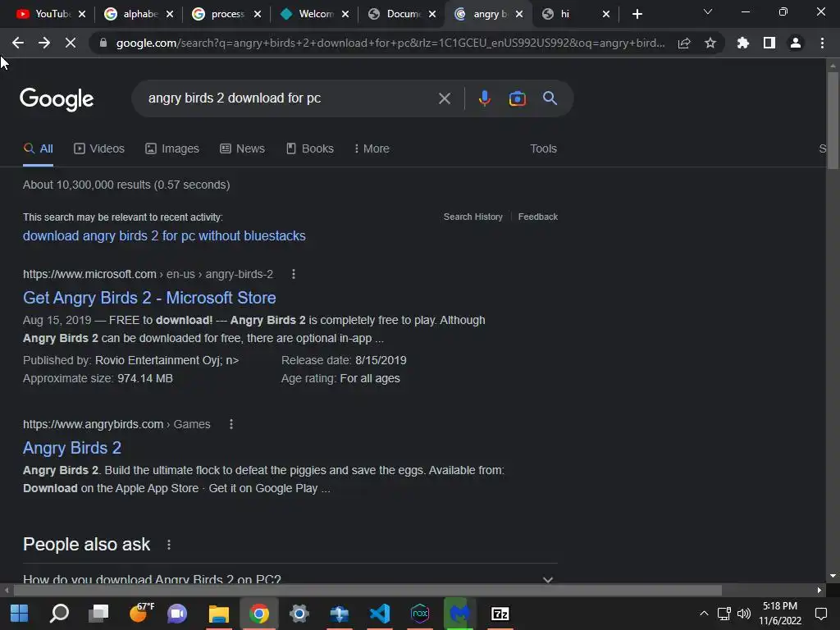Open 7-Zip from the taskbar
This screenshot has width=840, height=630.
click(500, 614)
